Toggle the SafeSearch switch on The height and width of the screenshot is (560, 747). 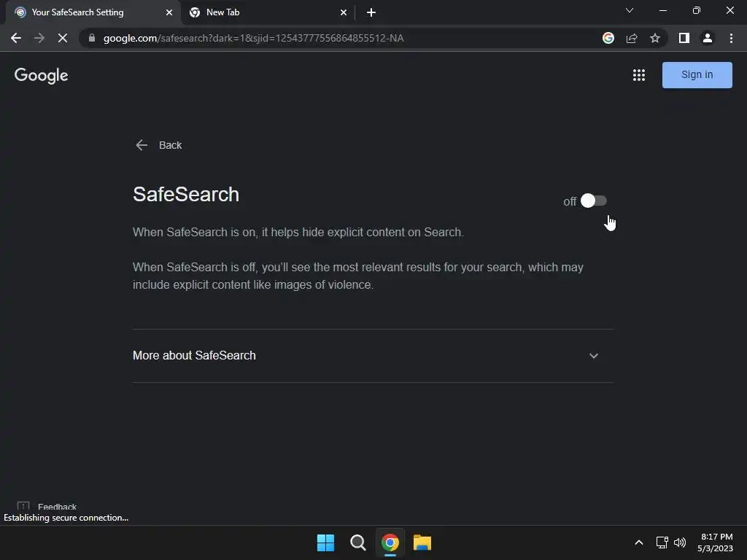pyautogui.click(x=593, y=201)
